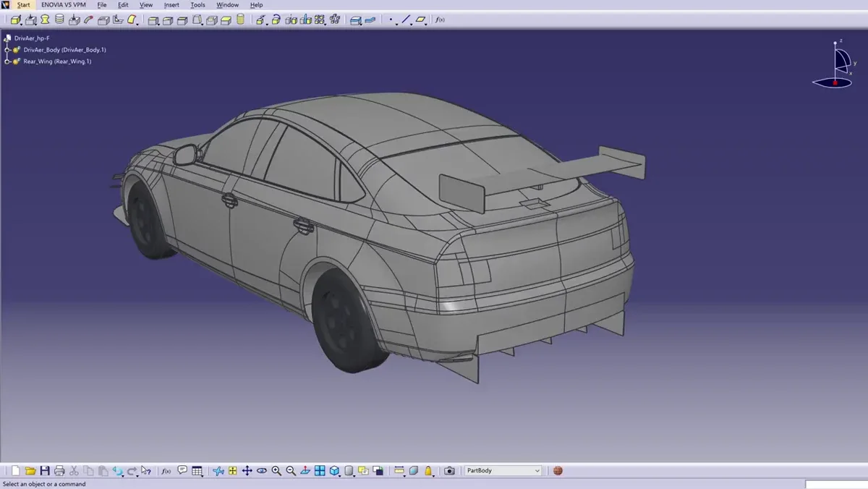Image resolution: width=868 pixels, height=489 pixels.
Task: Select DrivAer_Body (DrivAer_Body.1) tree node
Action: click(65, 50)
